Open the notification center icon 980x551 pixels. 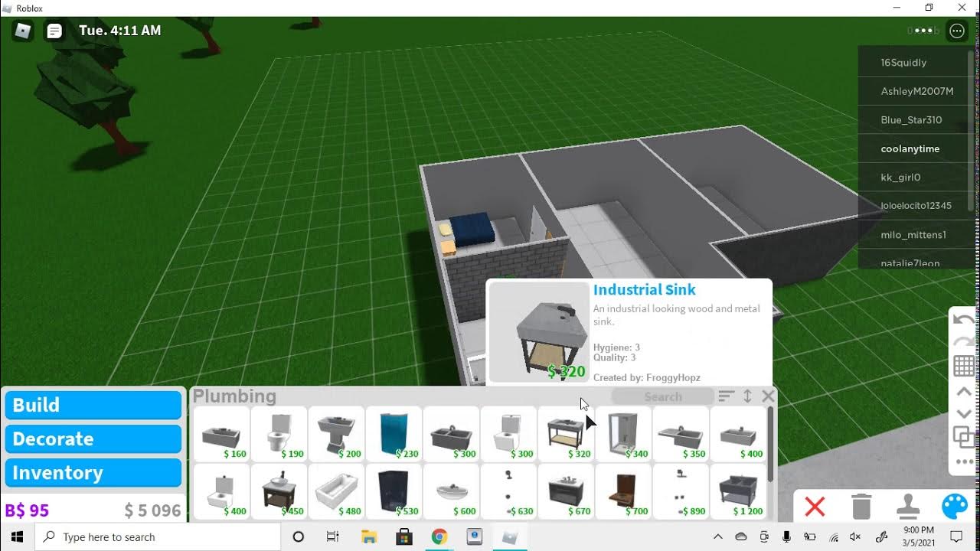pos(956,536)
